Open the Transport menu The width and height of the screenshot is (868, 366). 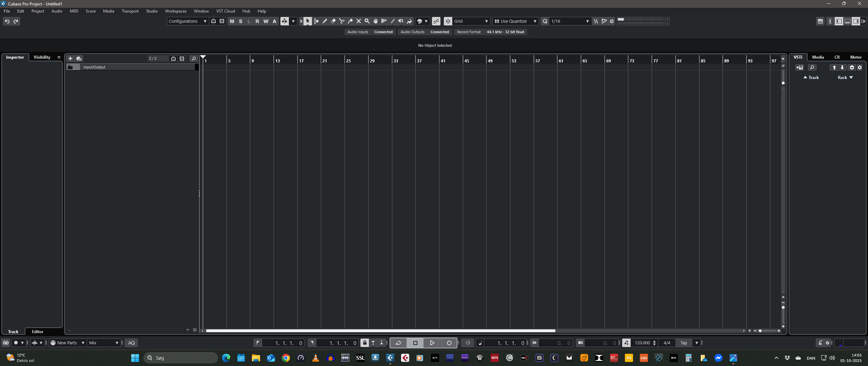pyautogui.click(x=130, y=11)
